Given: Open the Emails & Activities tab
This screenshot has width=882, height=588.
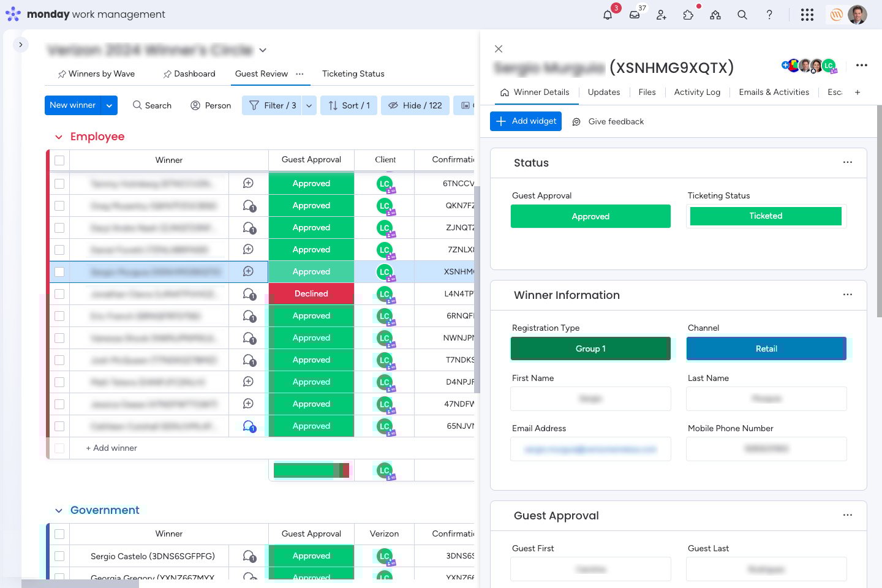Looking at the screenshot, I should (x=774, y=92).
